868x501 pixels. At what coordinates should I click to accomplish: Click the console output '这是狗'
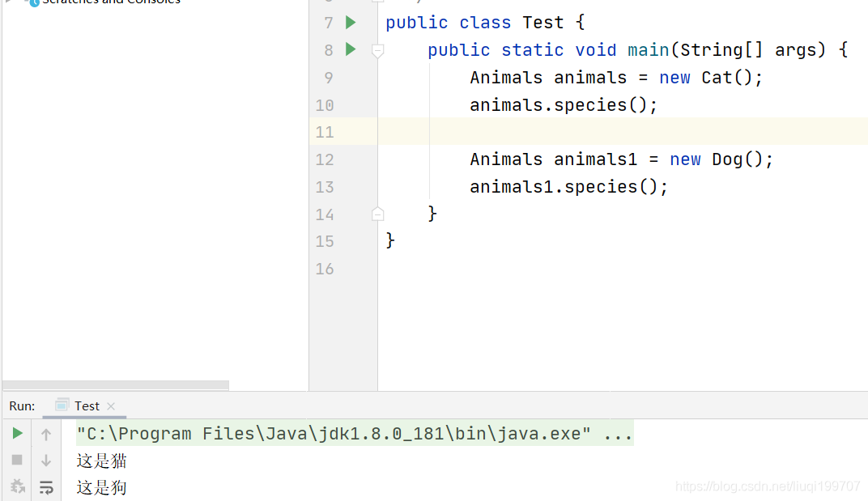[102, 487]
